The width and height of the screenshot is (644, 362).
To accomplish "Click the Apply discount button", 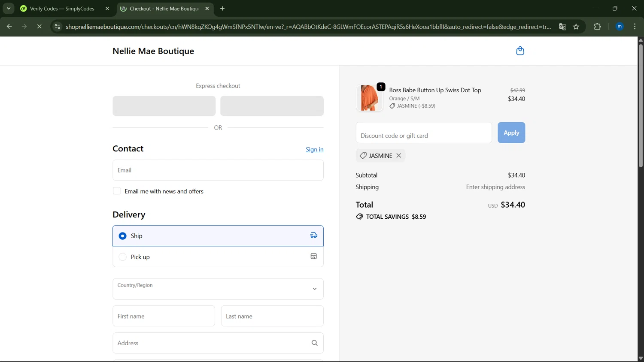I will pyautogui.click(x=511, y=133).
